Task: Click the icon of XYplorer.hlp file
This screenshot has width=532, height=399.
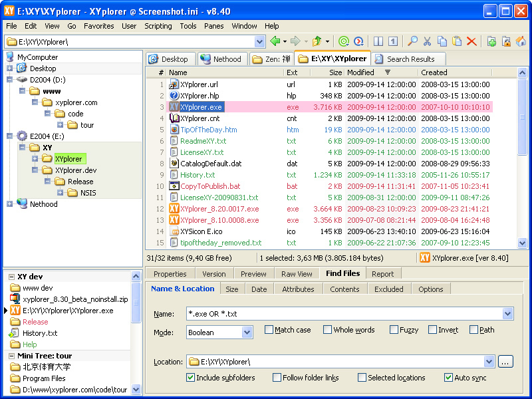Action: (x=174, y=96)
